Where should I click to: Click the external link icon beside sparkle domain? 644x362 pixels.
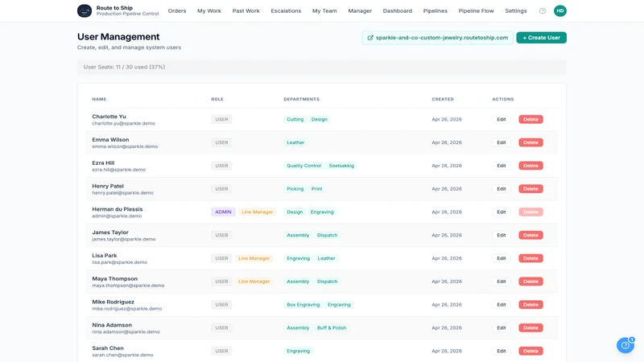pos(370,38)
